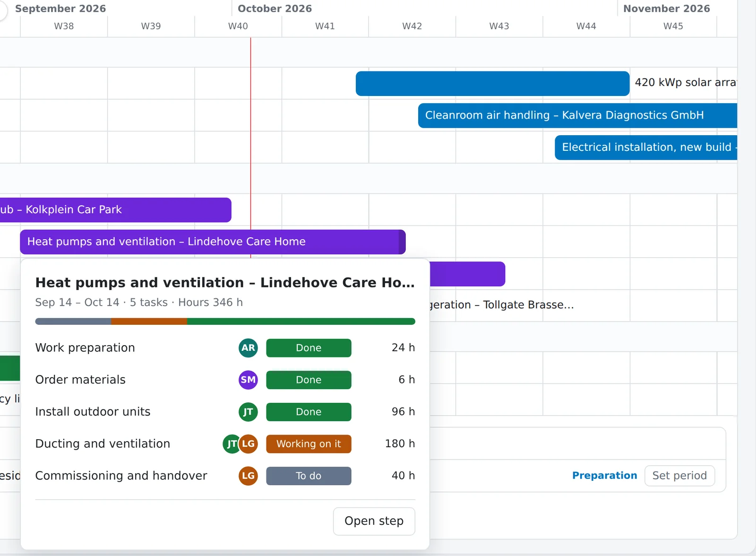Click the LG avatar on Ducting and ventilation
This screenshot has height=556, width=756.
coord(249,444)
